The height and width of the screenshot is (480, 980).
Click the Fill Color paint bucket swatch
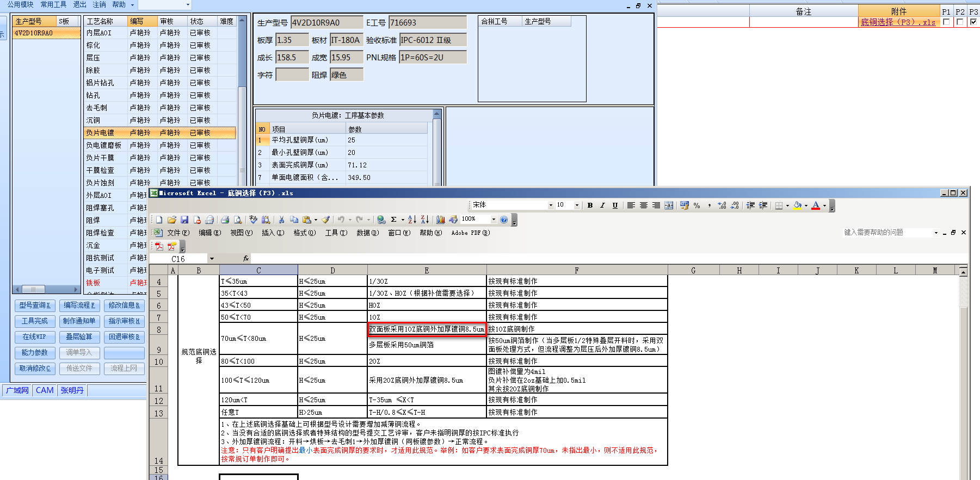[797, 205]
